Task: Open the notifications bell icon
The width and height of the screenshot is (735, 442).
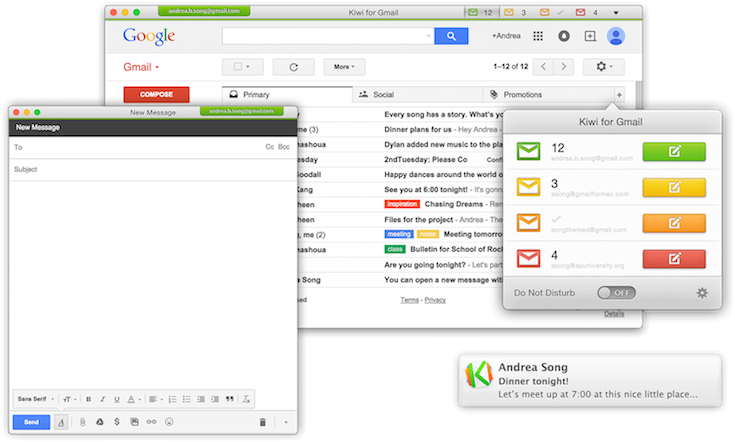Action: 564,36
